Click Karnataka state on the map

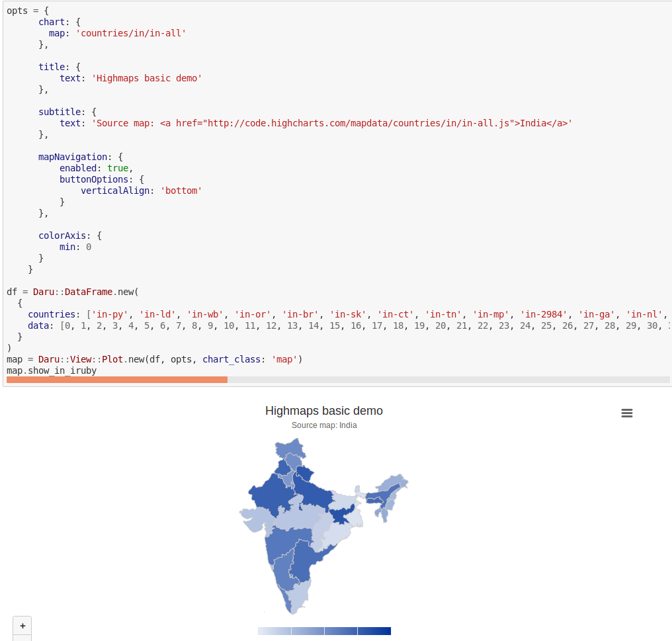click(283, 570)
